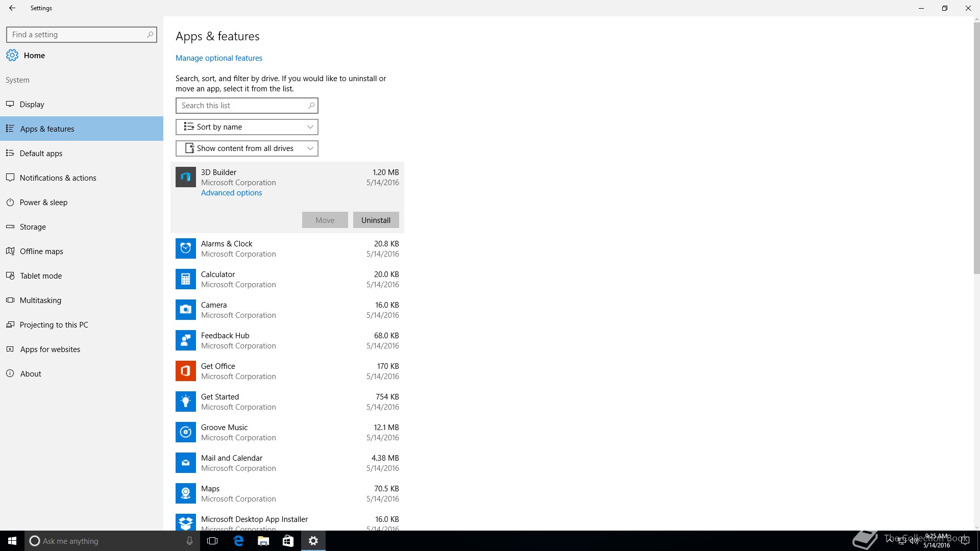Select the Groove Music app icon
Image resolution: width=980 pixels, height=551 pixels.
pyautogui.click(x=185, y=432)
